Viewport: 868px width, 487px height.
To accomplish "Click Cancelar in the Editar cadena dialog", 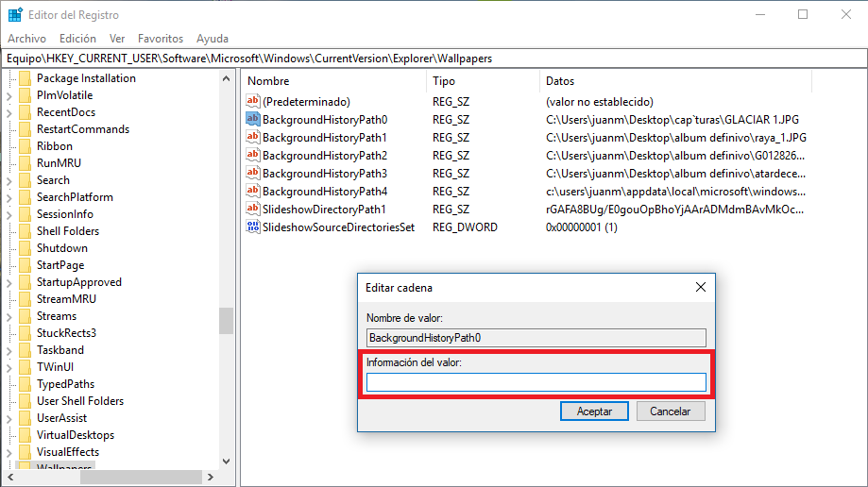I will click(671, 411).
